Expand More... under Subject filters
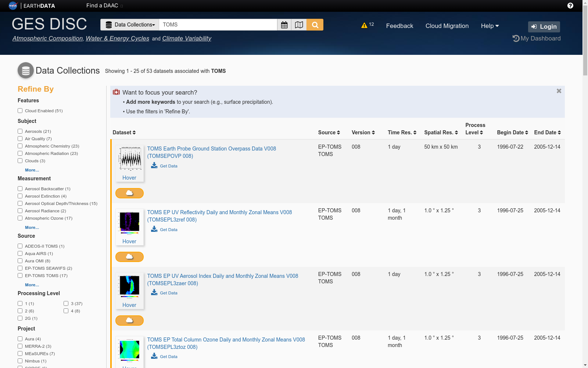 pos(32,170)
